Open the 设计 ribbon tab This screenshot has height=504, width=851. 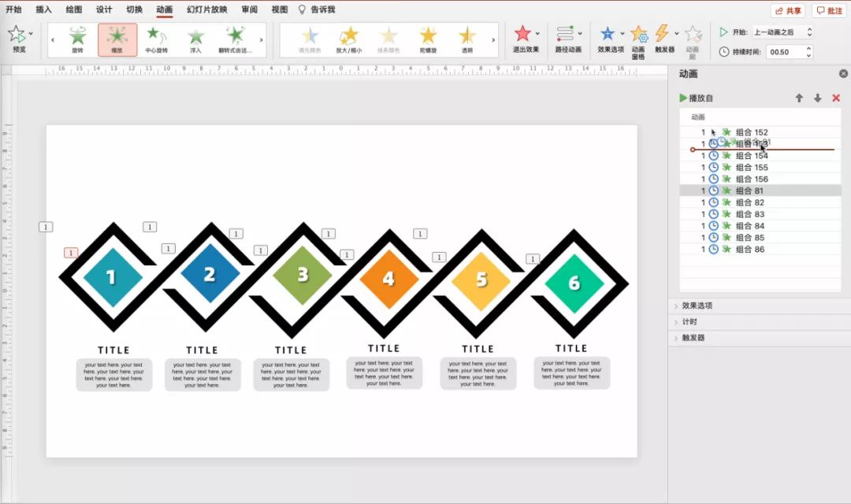[104, 9]
